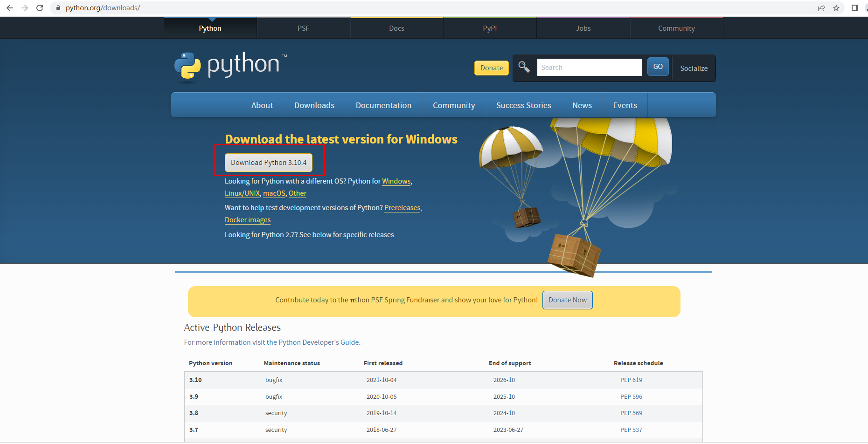Select the Jobs tab
868x444 pixels.
click(x=583, y=28)
